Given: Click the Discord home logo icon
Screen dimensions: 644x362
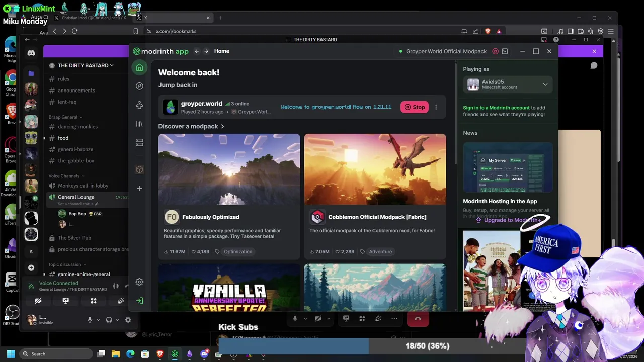Looking at the screenshot, I should point(31,53).
